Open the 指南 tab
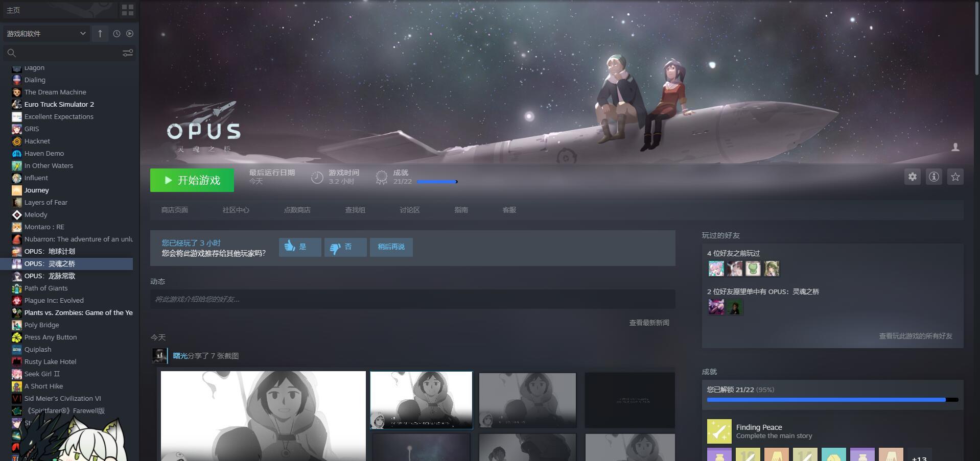This screenshot has height=461, width=980. coord(461,210)
